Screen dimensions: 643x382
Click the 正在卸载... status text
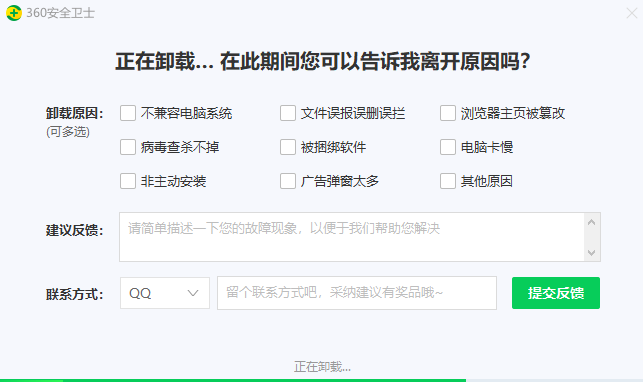click(322, 366)
